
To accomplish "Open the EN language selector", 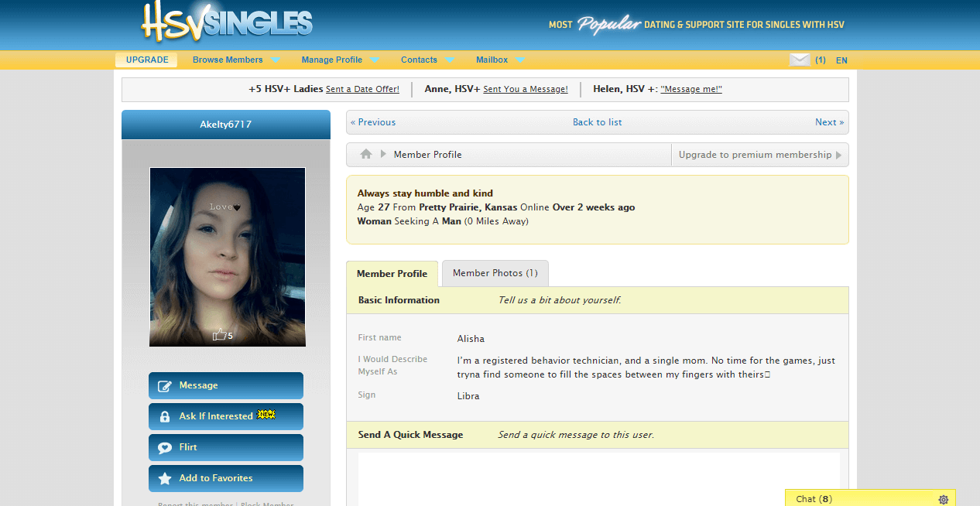I will tap(841, 60).
